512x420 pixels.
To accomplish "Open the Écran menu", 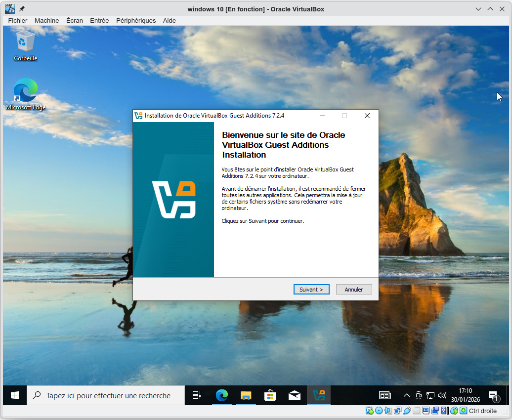I will (x=75, y=20).
